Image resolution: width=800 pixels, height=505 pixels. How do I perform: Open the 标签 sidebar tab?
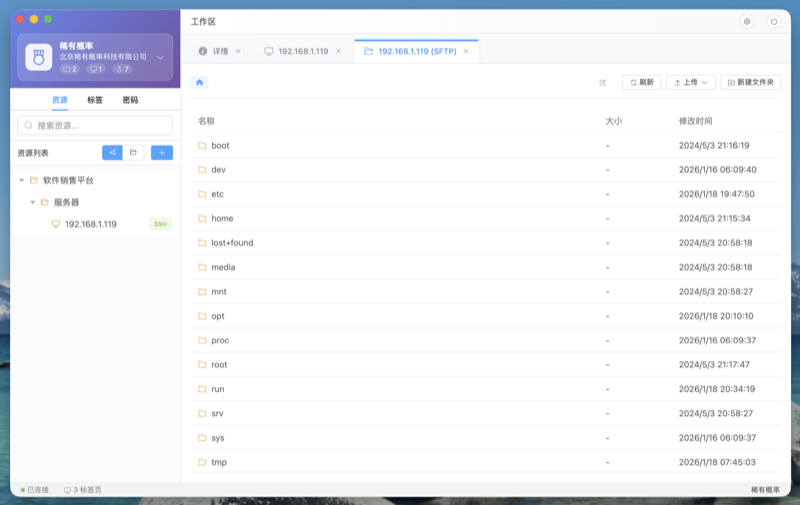coord(95,100)
